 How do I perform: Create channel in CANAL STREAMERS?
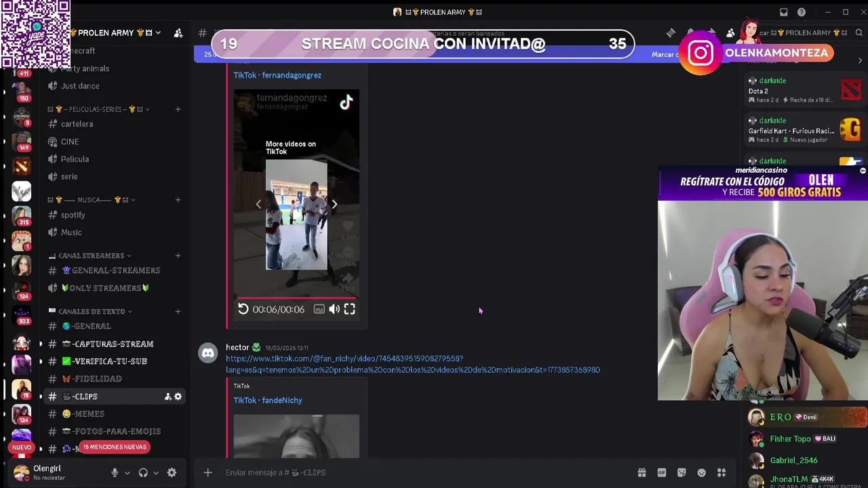click(178, 256)
